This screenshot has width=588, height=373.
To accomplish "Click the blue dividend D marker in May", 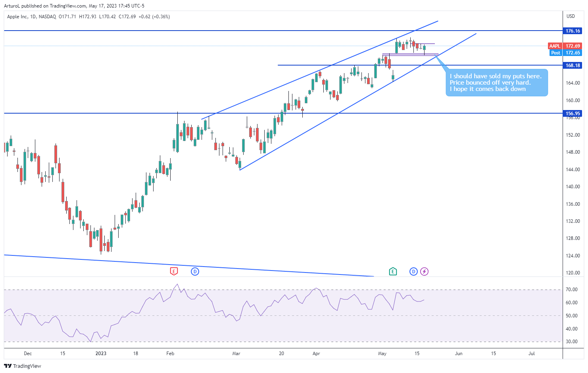I will [413, 271].
